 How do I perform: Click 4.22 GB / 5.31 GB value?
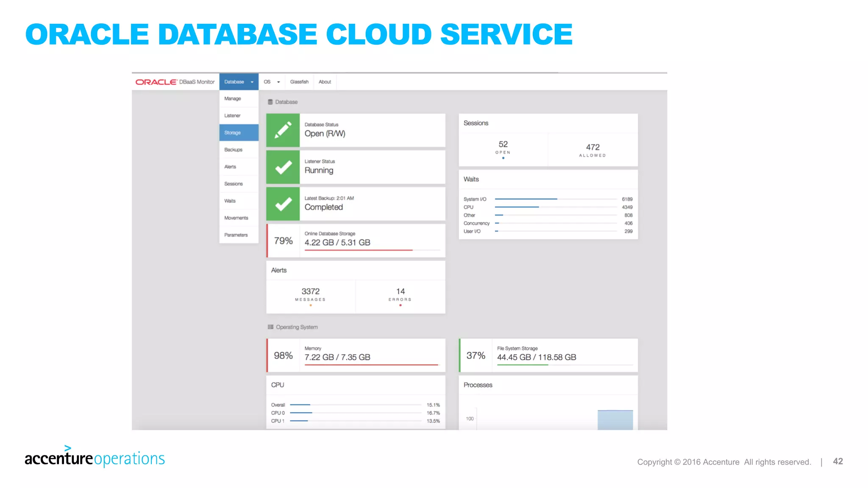click(x=337, y=242)
